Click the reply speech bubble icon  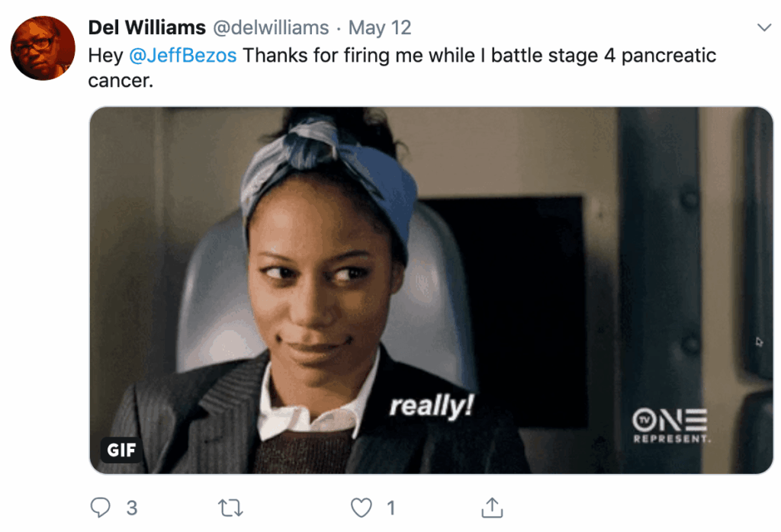(101, 508)
